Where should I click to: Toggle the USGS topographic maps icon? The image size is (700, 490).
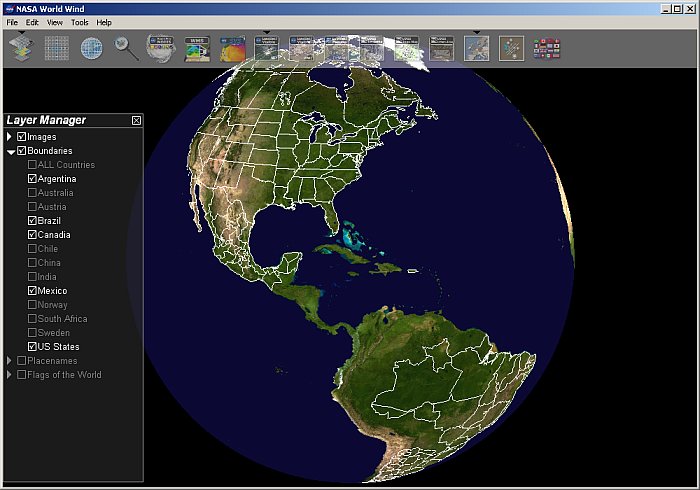(x=407, y=48)
